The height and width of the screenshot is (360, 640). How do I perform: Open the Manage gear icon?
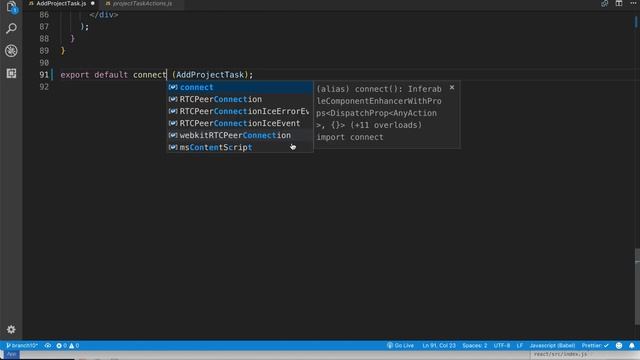click(x=11, y=329)
